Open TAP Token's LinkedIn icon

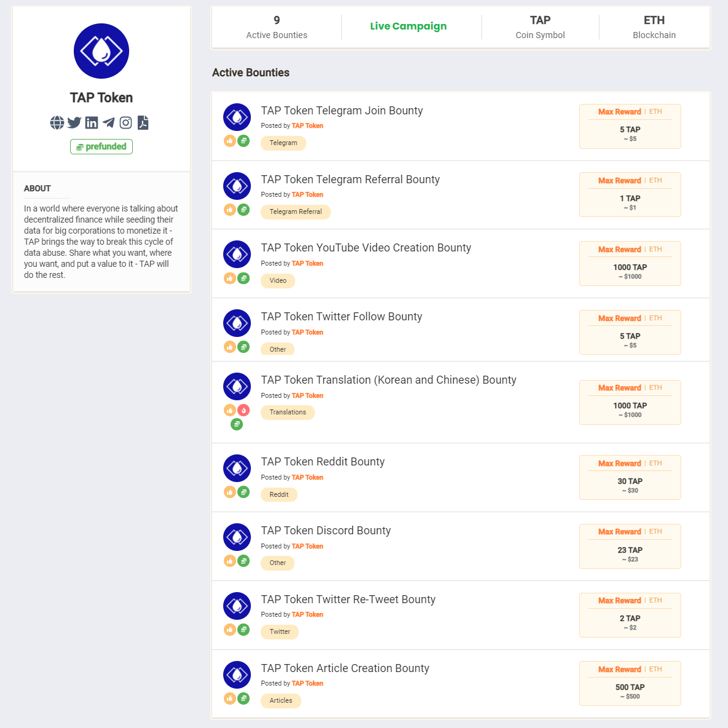pos(92,122)
